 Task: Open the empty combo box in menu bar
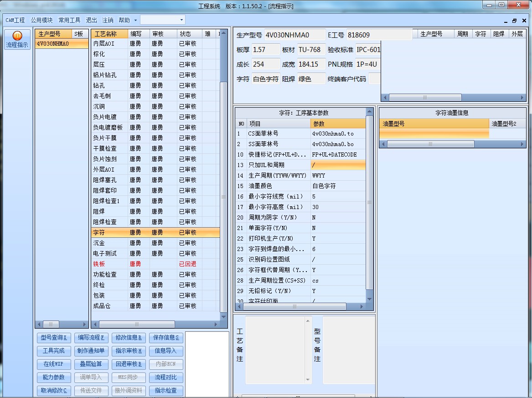click(x=163, y=20)
